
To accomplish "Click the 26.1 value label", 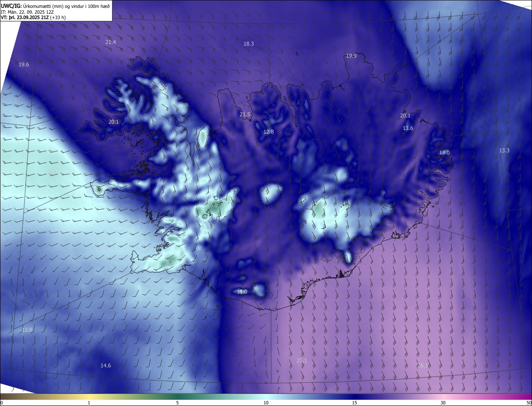I will tap(423, 365).
